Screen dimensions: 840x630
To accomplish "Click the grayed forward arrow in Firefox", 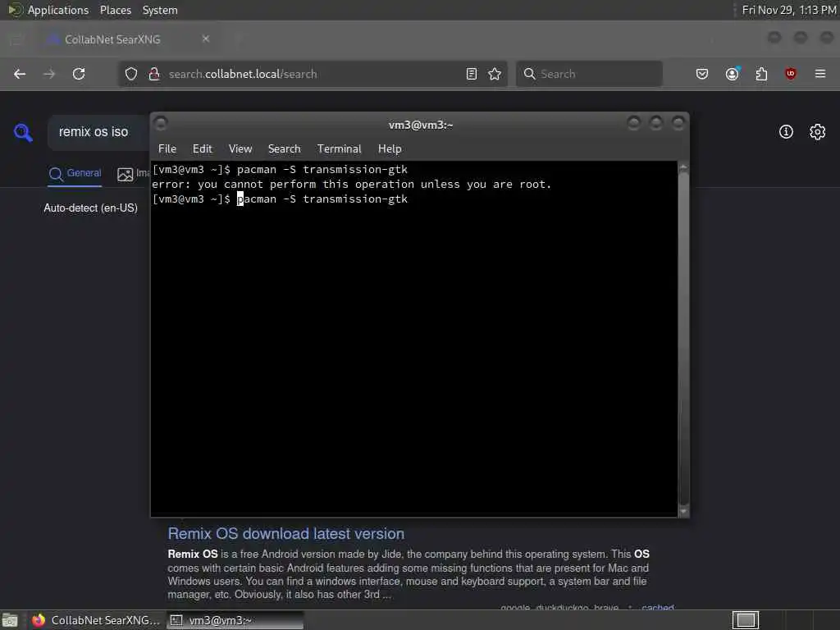I will pos(49,74).
